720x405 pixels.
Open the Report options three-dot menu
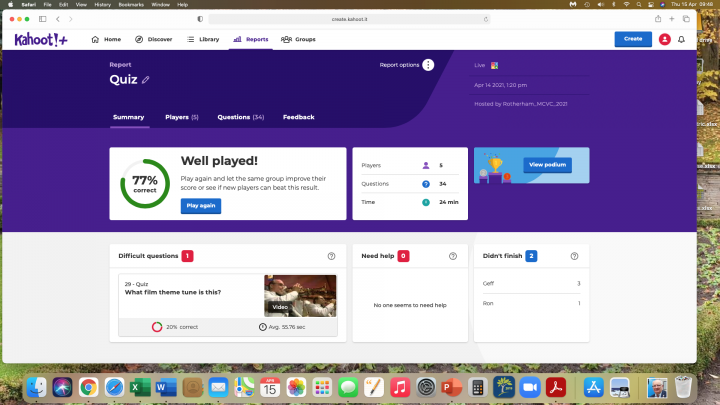pyautogui.click(x=428, y=65)
